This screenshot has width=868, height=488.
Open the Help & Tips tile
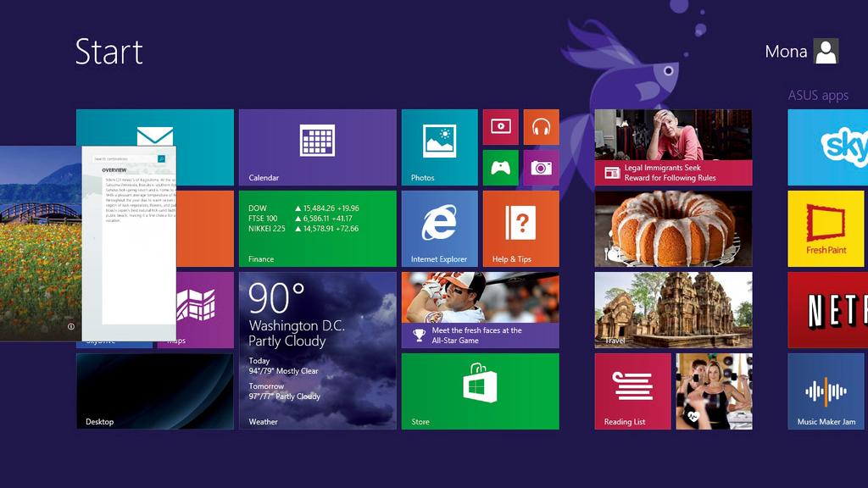tap(521, 229)
